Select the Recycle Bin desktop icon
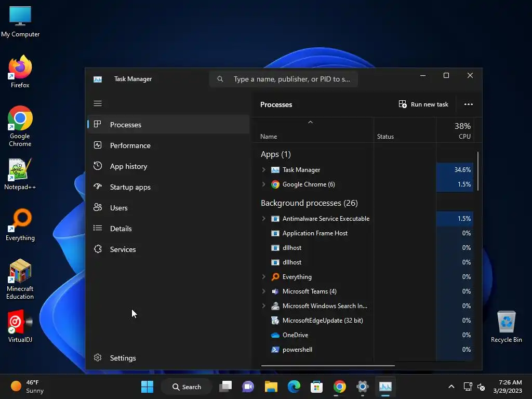The width and height of the screenshot is (532, 399). 506,326
